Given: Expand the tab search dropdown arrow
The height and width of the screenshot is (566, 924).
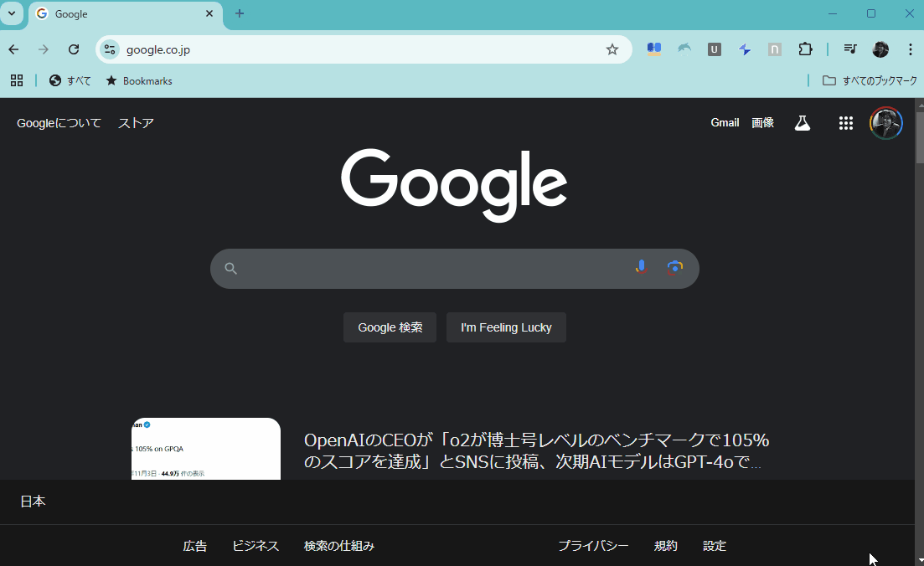Looking at the screenshot, I should pyautogui.click(x=11, y=13).
